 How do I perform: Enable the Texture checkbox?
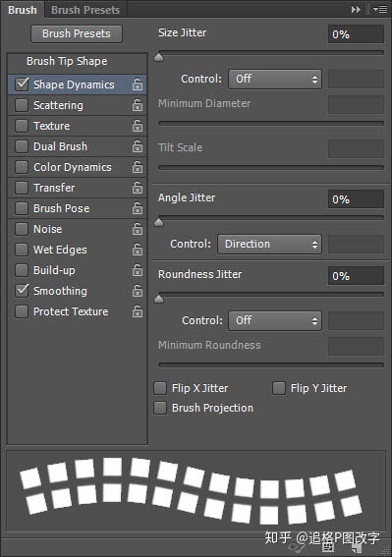[x=22, y=126]
